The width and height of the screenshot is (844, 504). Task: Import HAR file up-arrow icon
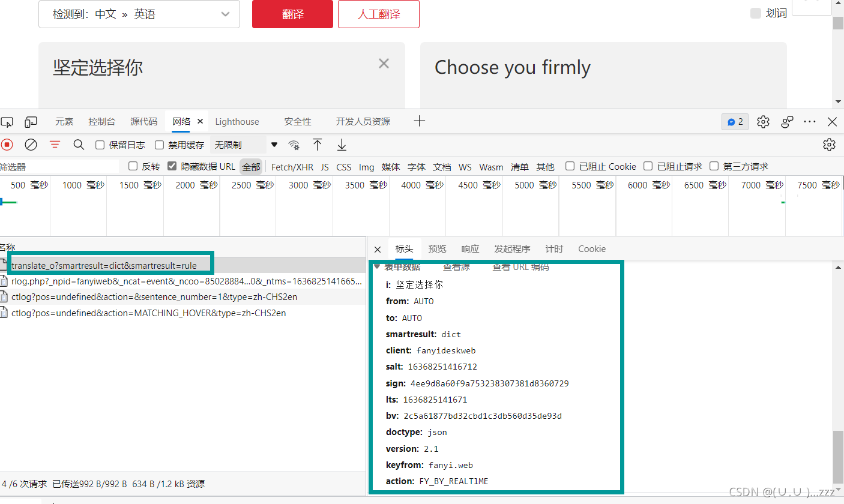tap(318, 145)
